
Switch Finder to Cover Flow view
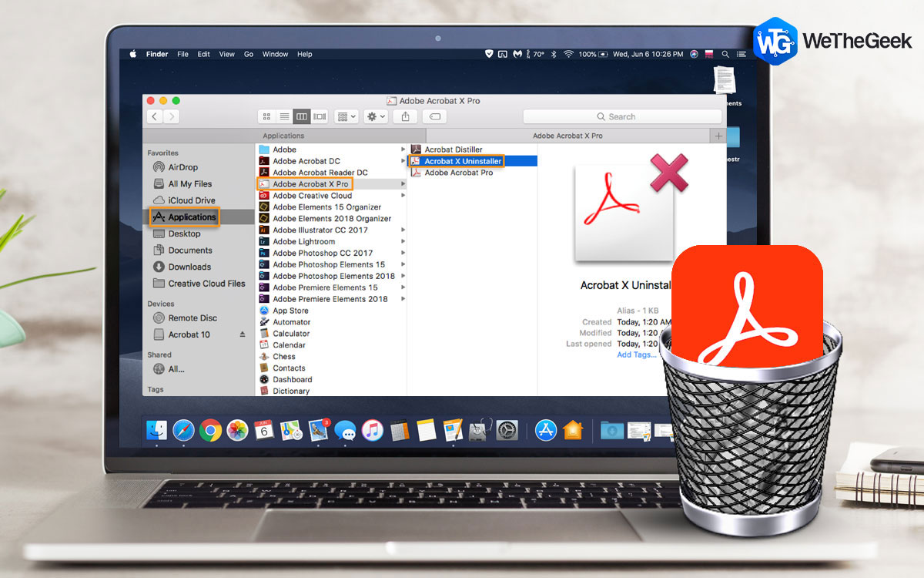320,116
